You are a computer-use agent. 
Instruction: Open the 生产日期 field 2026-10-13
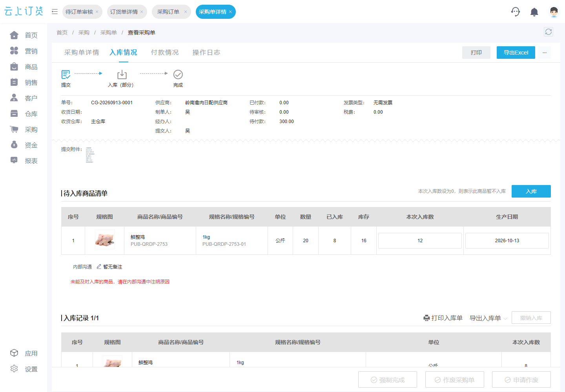point(507,241)
